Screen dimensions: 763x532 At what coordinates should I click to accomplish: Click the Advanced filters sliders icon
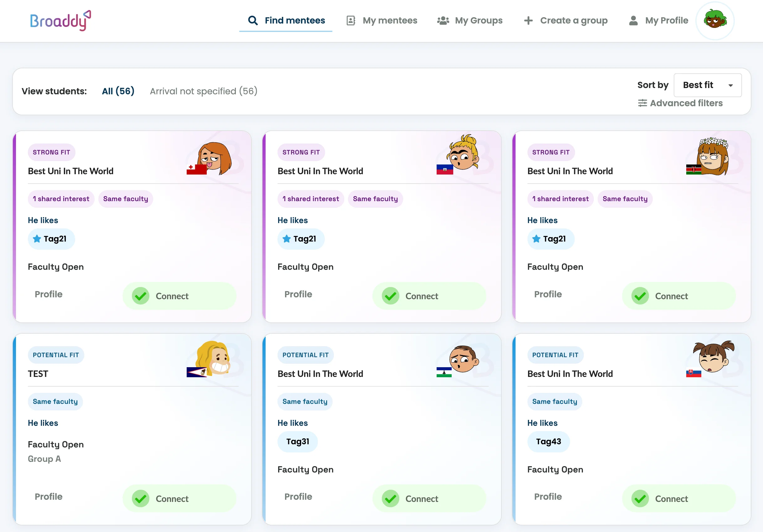coord(642,103)
